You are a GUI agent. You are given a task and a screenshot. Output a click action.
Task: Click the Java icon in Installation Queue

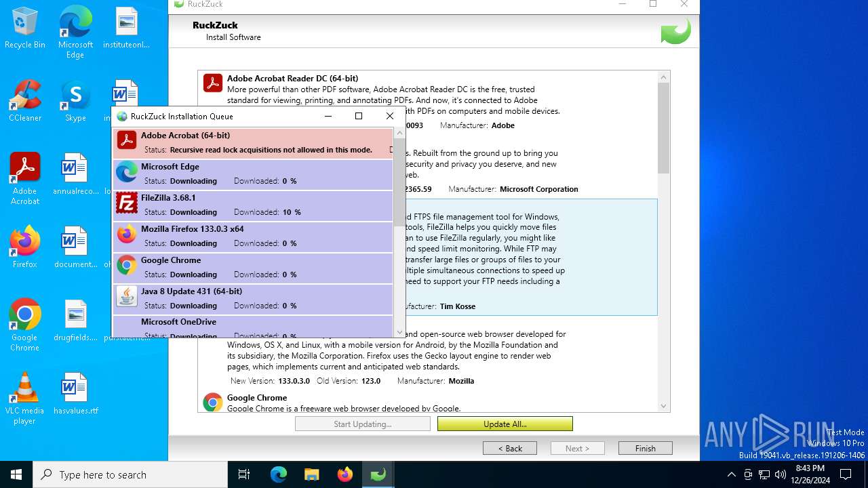point(127,296)
